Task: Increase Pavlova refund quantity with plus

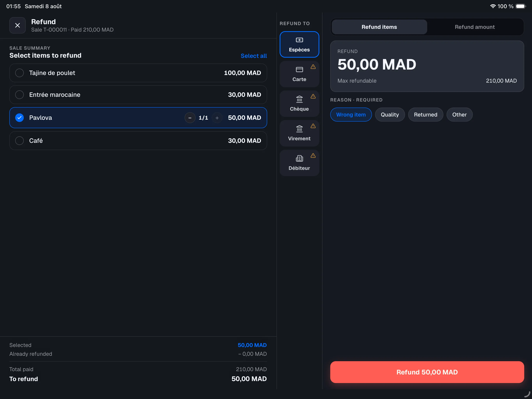Action: point(217,118)
